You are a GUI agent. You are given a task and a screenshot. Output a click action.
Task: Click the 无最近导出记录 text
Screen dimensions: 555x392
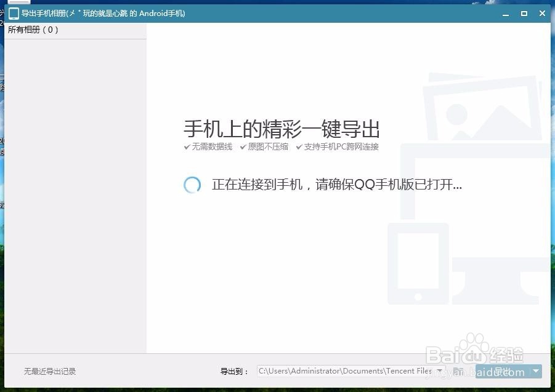pyautogui.click(x=50, y=371)
